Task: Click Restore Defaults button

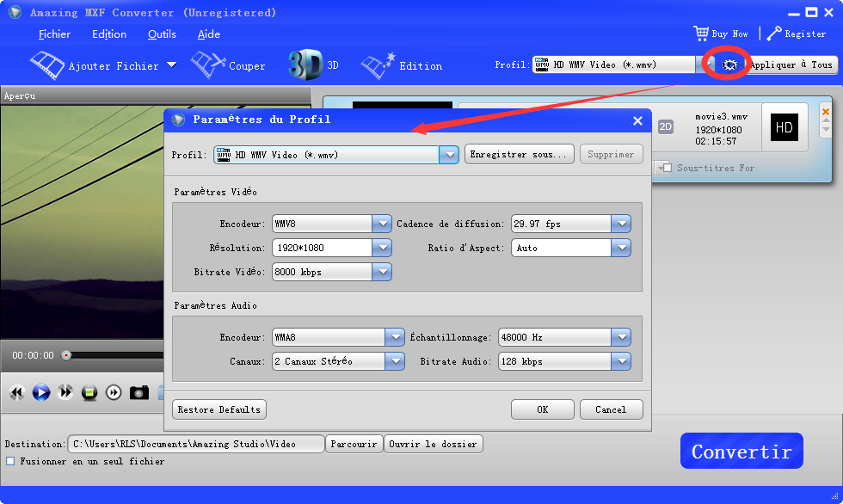Action: click(219, 409)
